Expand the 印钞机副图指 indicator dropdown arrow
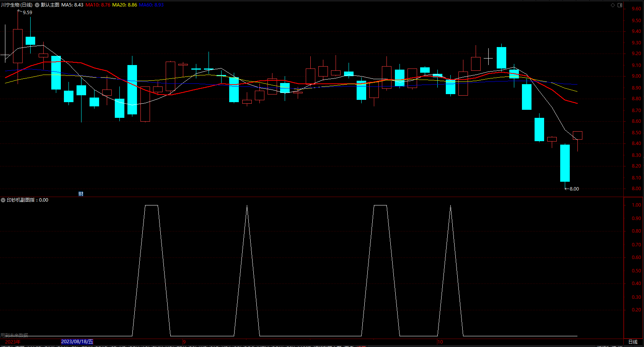644x347 pixels. [3, 200]
